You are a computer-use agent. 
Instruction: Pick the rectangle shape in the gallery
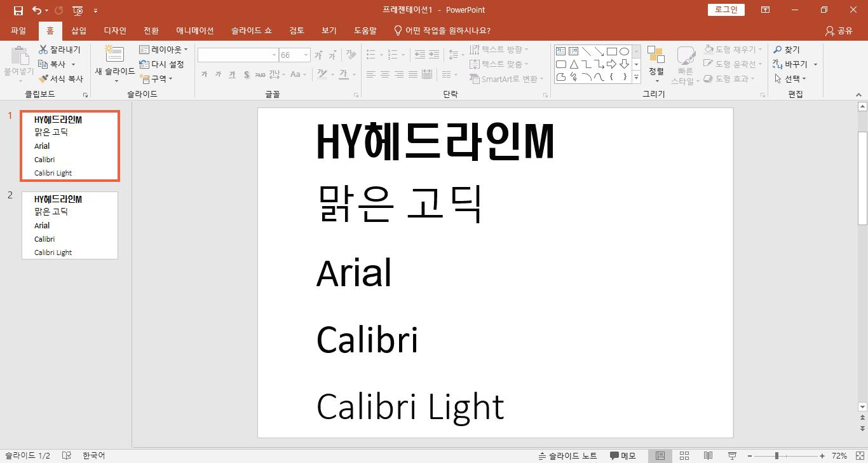[x=611, y=51]
